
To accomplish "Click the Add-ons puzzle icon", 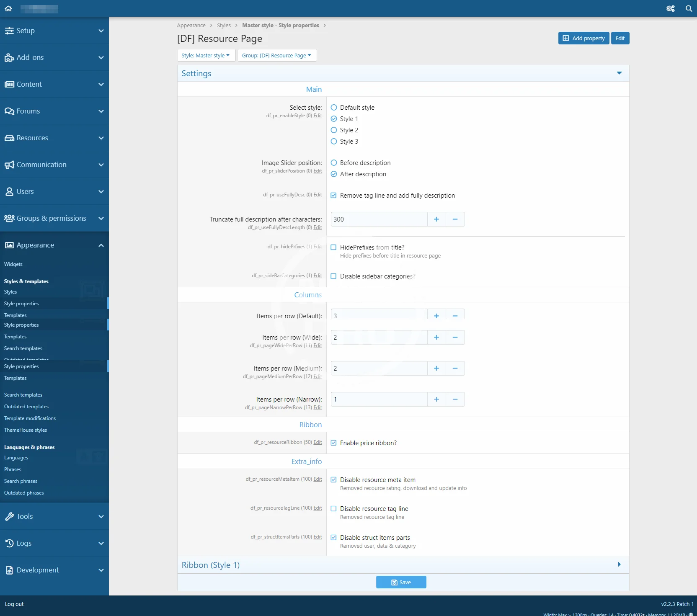I will [x=9, y=57].
